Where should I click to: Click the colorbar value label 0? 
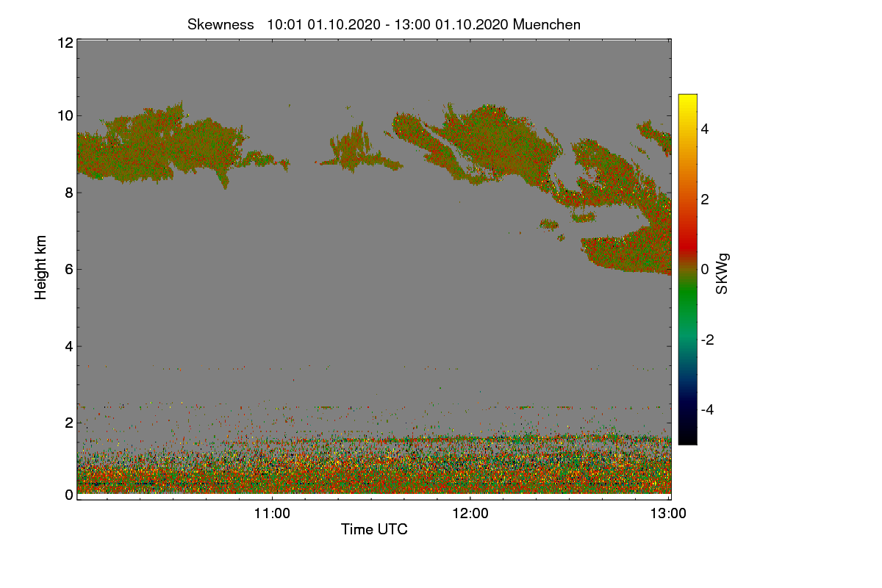(705, 269)
